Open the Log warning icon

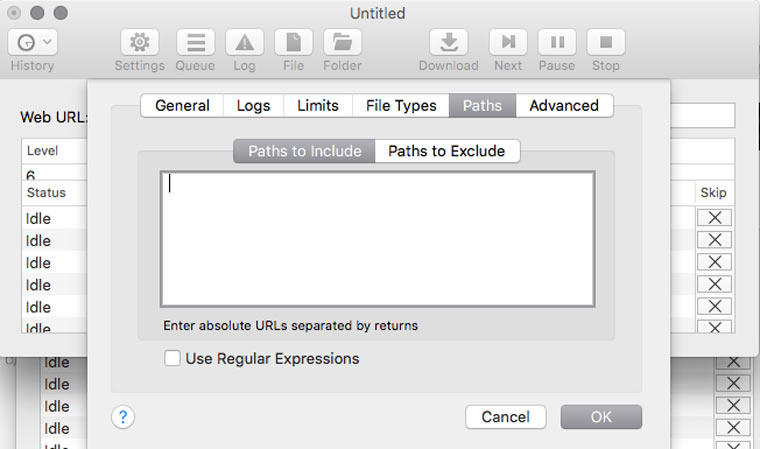tap(244, 43)
